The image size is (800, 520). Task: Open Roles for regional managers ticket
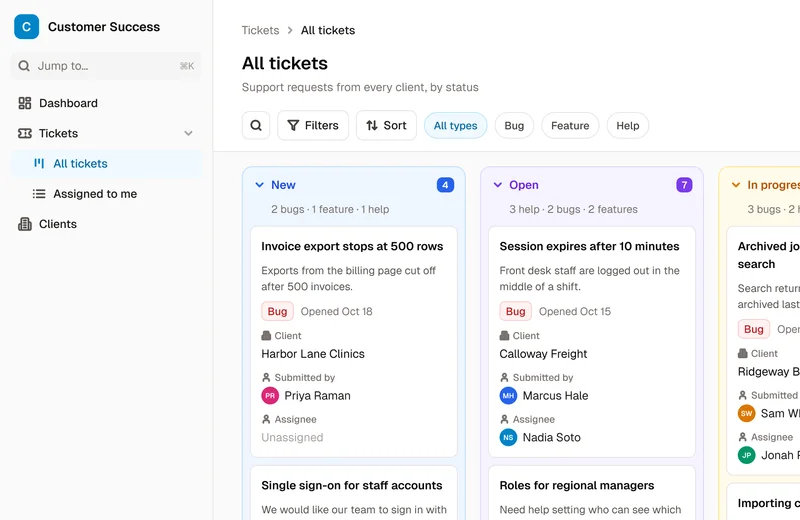[x=577, y=485]
